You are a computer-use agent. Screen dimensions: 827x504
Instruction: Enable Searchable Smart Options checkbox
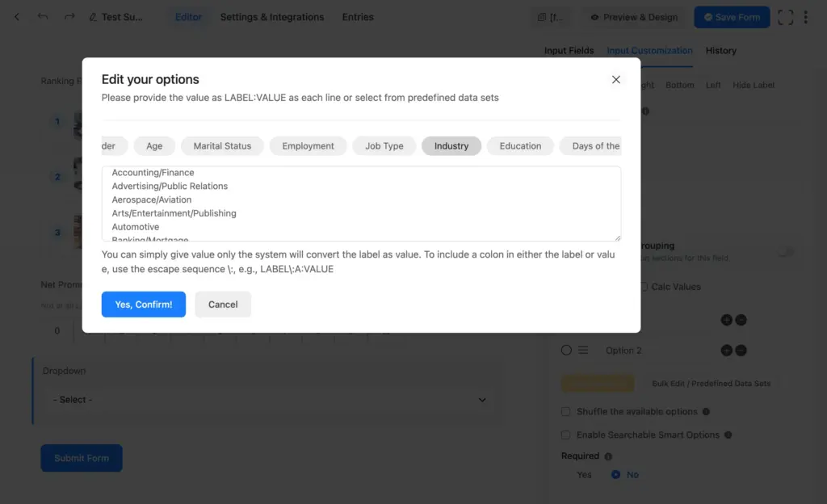565,435
